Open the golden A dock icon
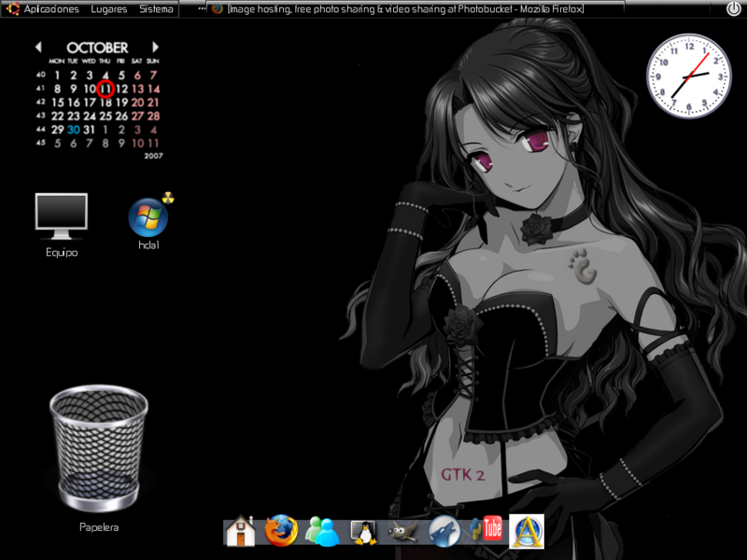The height and width of the screenshot is (560, 747). click(527, 530)
